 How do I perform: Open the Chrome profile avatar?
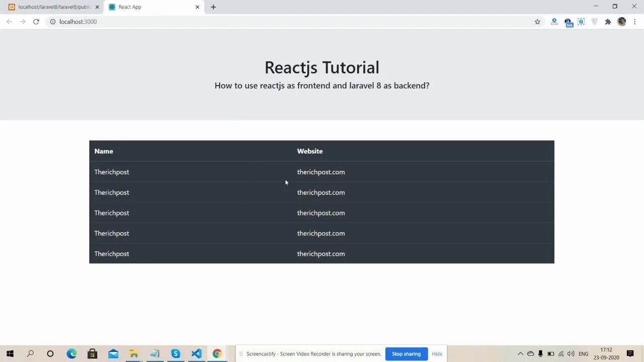point(621,22)
